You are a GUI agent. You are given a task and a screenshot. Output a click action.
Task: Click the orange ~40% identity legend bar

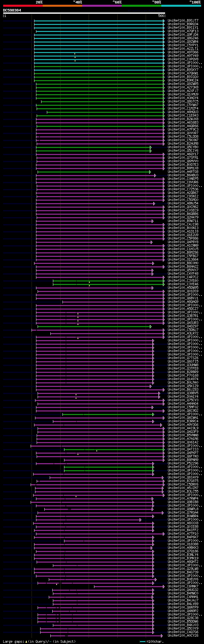62,6
